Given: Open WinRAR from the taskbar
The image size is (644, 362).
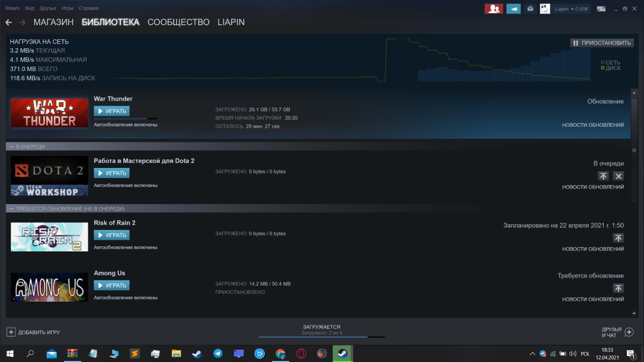Looking at the screenshot, I should click(x=72, y=353).
